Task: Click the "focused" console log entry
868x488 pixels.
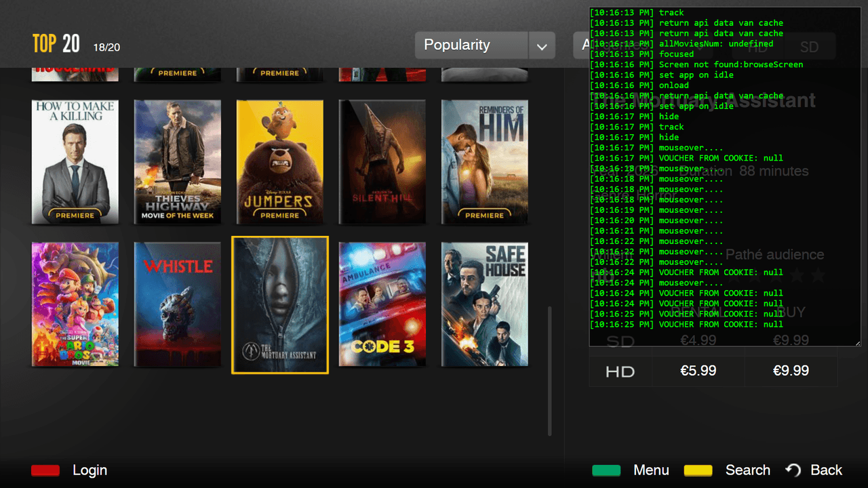Action: tap(642, 54)
